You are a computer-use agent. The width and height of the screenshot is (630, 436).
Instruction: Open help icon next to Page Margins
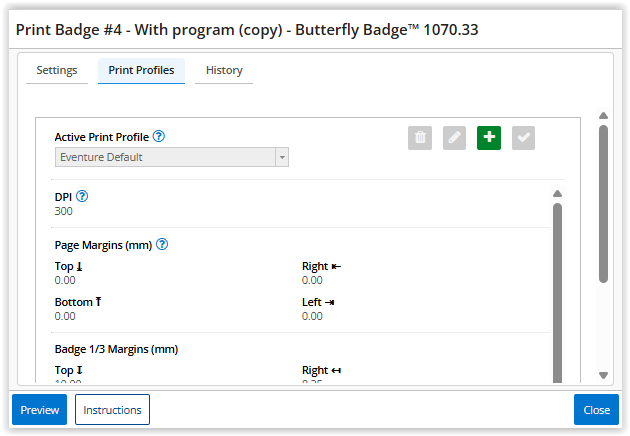[162, 244]
